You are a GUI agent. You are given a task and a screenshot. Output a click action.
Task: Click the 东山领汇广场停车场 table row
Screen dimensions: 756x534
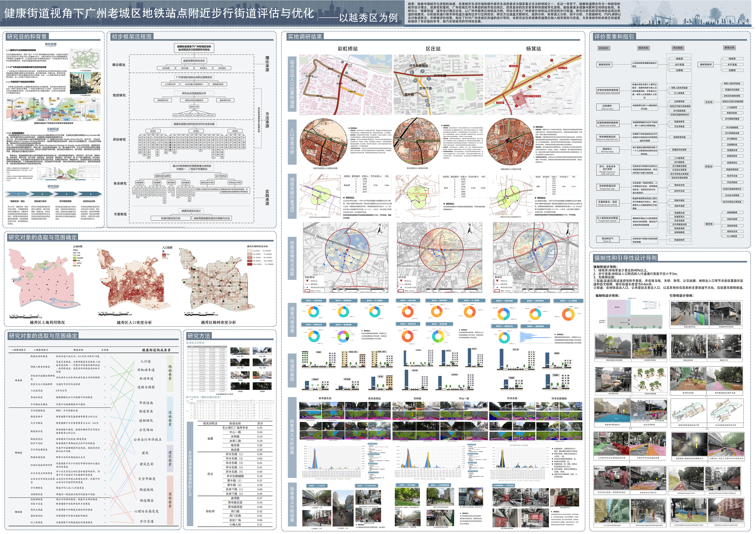[x=235, y=428]
